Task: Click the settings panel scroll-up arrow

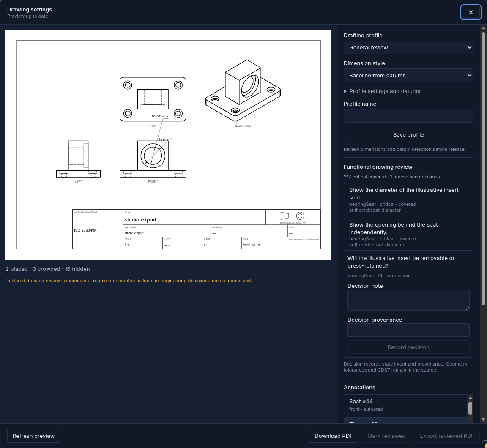Action: [483, 28]
